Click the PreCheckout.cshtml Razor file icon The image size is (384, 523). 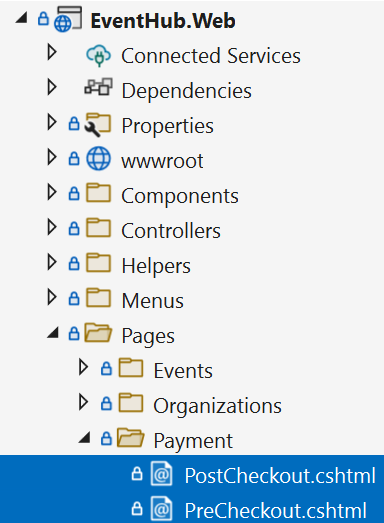[x=161, y=509]
